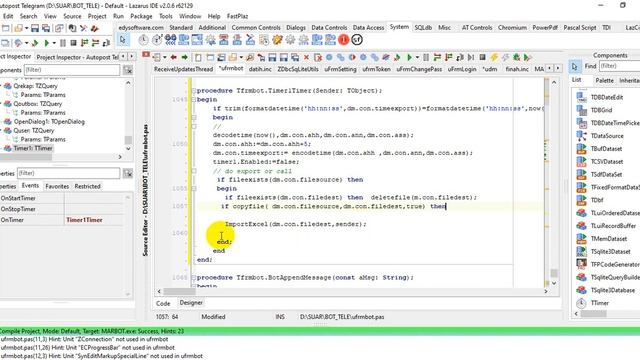Image resolution: width=640 pixels, height=360 pixels.
Task: Select OpenDialog1: TOpenDialog in component tree
Action: pos(49,122)
